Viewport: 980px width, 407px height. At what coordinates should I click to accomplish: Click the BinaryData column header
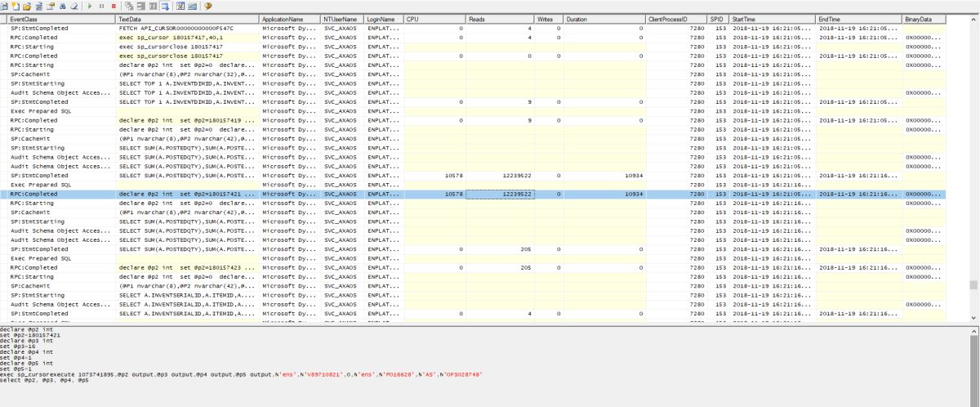(x=924, y=19)
